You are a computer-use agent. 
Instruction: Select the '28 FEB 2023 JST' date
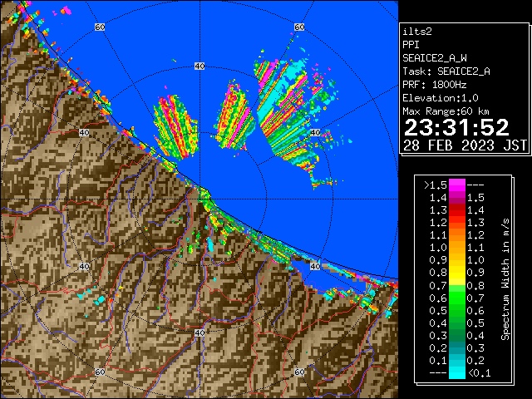[465, 145]
